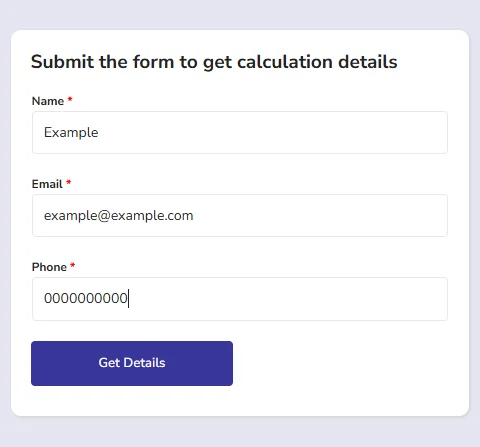
Task: Submit the form with Get Details
Action: click(x=132, y=363)
